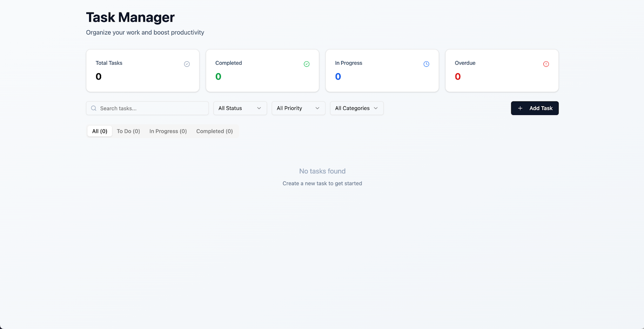This screenshot has width=644, height=329.
Task: Click the magnifying glass search icon
Action: [94, 108]
